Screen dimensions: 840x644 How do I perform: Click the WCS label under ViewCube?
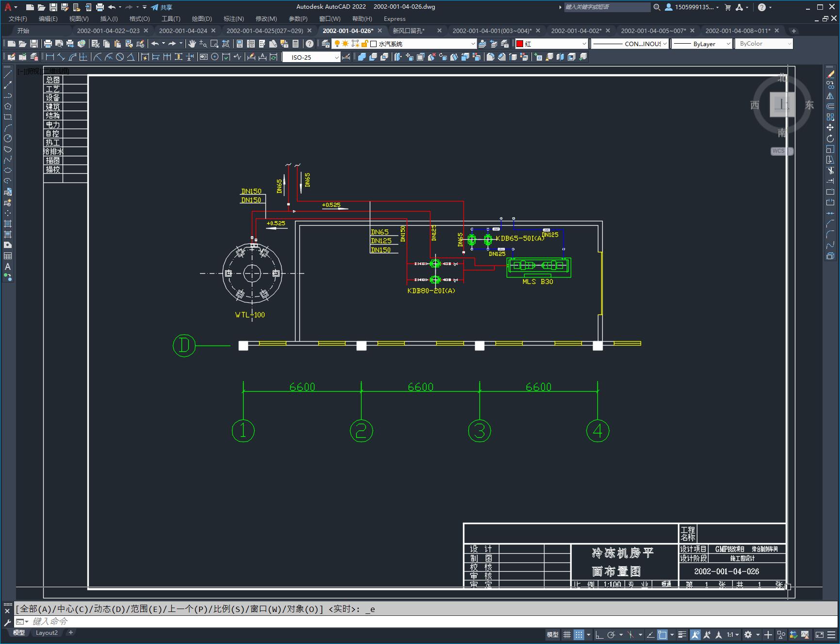point(780,151)
